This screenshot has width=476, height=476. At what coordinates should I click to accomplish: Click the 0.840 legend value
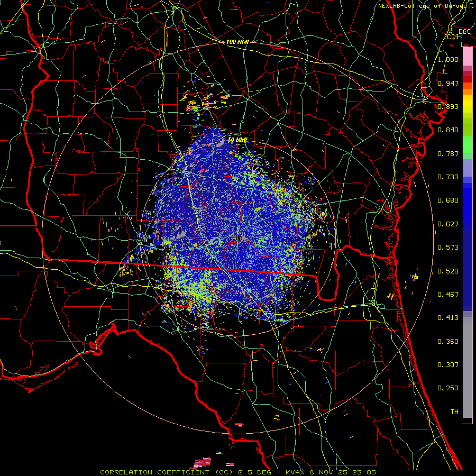coord(448,130)
